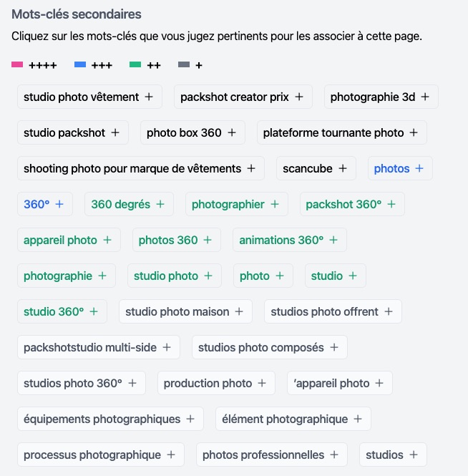Click plus icon beside 'animations 360°'

pyautogui.click(x=333, y=240)
